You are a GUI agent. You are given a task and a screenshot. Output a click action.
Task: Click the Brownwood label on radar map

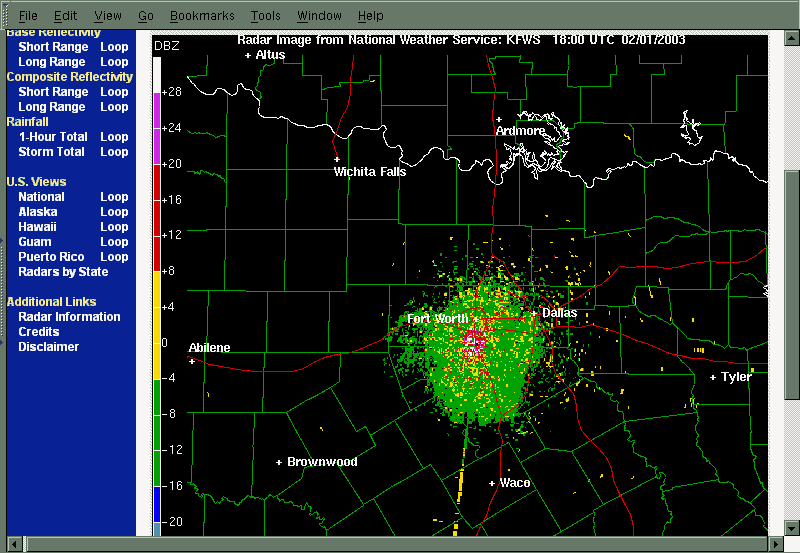pos(322,462)
